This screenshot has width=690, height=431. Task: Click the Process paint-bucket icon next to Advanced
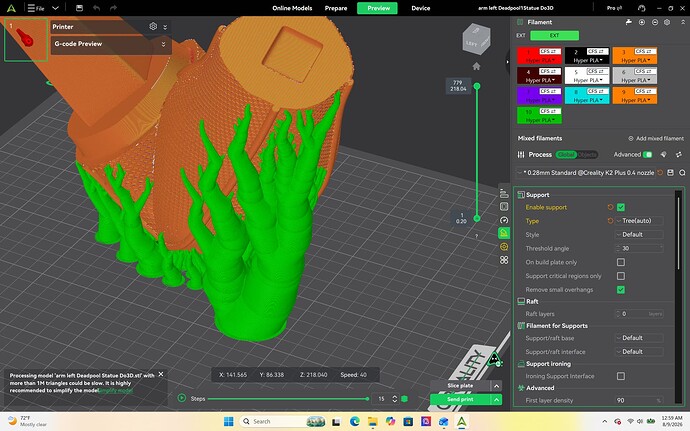pyautogui.click(x=664, y=155)
